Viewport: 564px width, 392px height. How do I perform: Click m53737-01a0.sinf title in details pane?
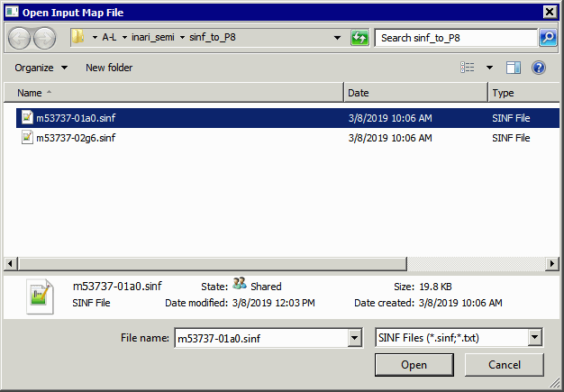pyautogui.click(x=117, y=287)
